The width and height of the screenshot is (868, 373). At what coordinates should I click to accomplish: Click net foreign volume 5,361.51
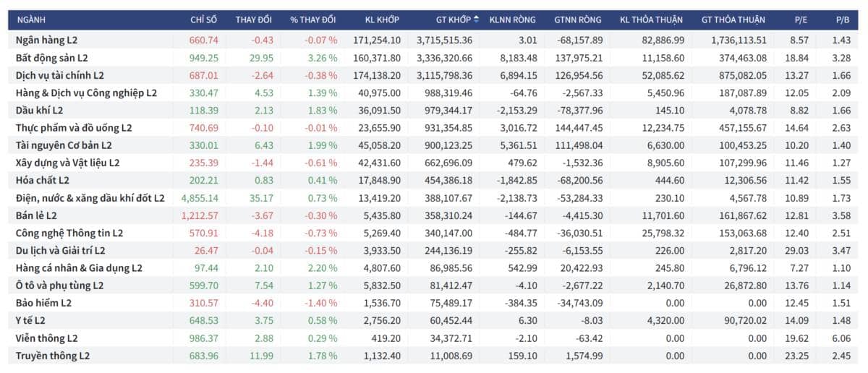click(x=518, y=145)
